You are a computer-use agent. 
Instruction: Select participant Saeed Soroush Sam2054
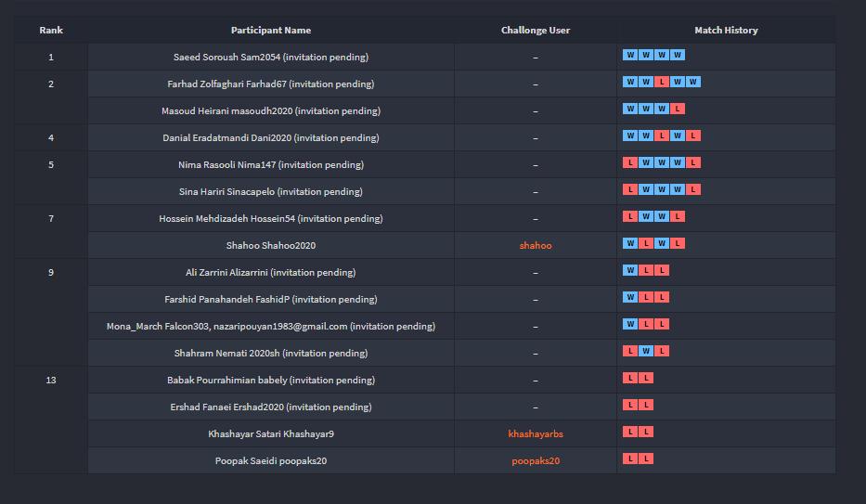pos(271,58)
